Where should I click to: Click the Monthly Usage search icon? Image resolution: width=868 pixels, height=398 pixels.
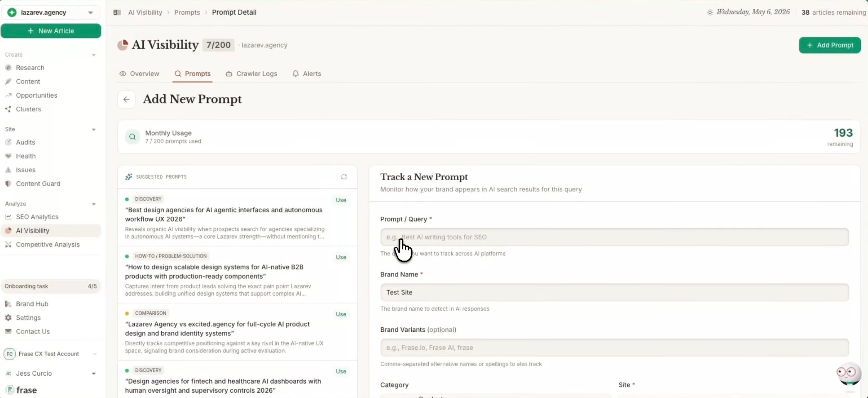(x=132, y=137)
